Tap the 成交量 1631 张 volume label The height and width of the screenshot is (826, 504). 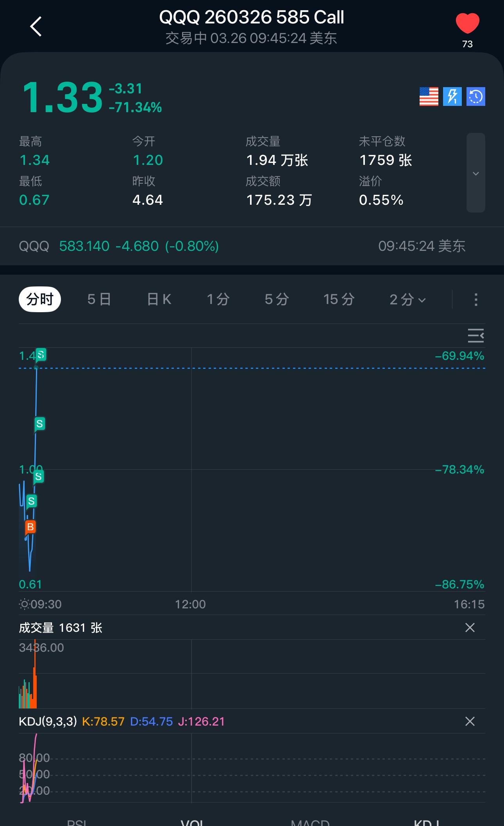(61, 628)
